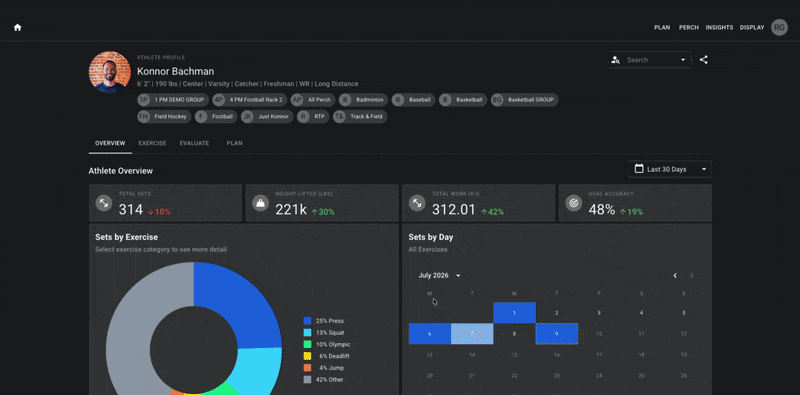800x395 pixels.
Task: Switch to the Exercise tab
Action: pyautogui.click(x=152, y=143)
